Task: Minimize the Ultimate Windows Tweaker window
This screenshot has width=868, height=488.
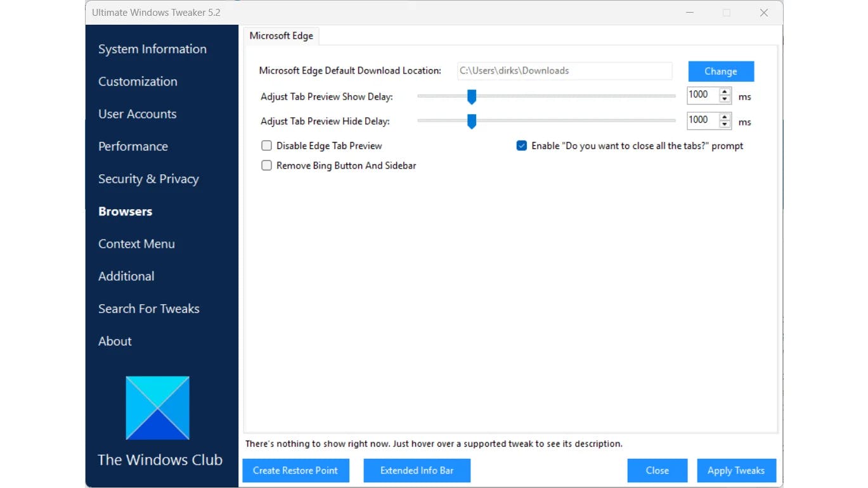Action: pos(689,13)
